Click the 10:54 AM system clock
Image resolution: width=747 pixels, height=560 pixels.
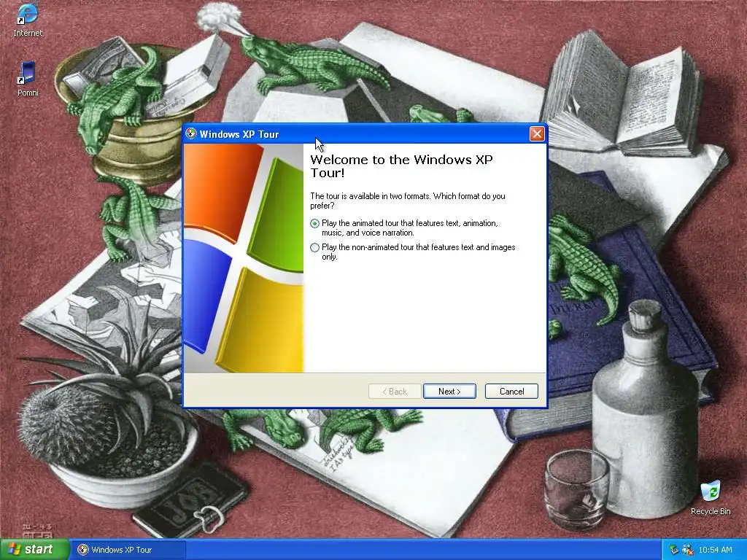point(715,550)
